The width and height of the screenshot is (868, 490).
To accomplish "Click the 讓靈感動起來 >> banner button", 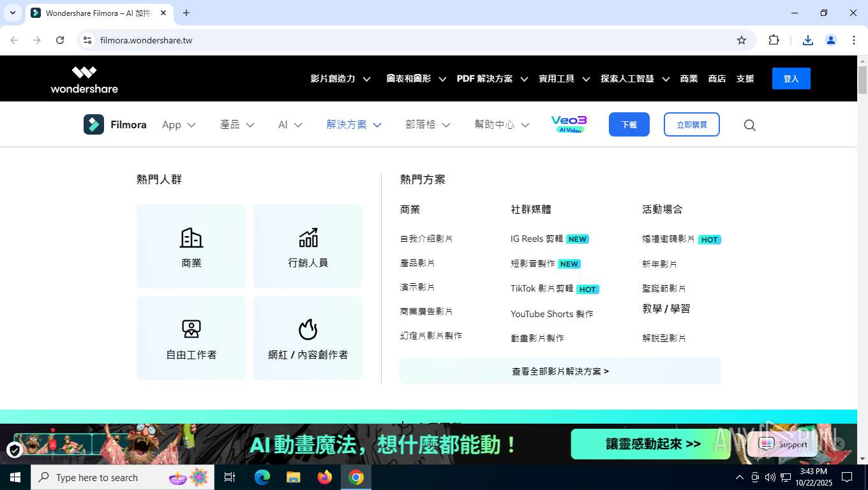I will coord(650,444).
